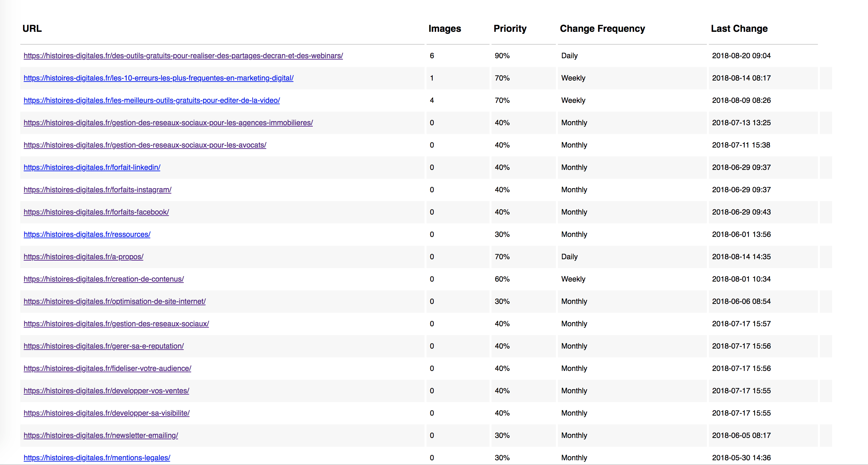Select the 90% priority value
Image resolution: width=868 pixels, height=465 pixels.
click(502, 56)
